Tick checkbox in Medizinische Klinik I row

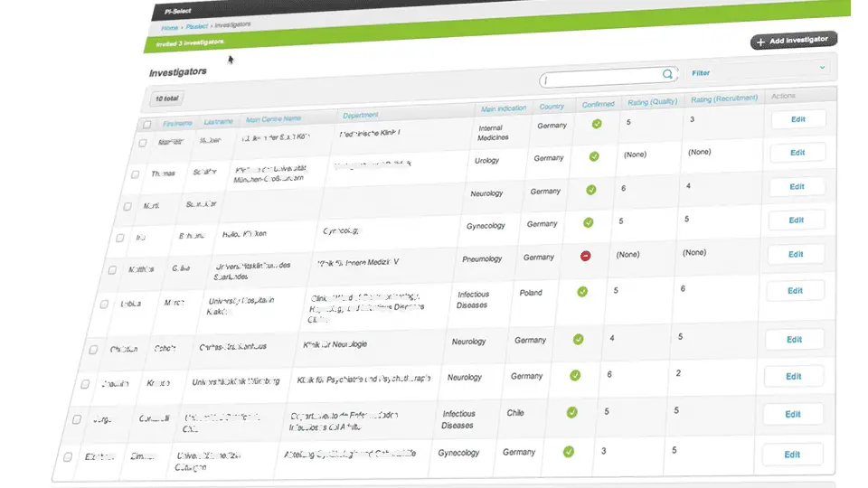143,143
